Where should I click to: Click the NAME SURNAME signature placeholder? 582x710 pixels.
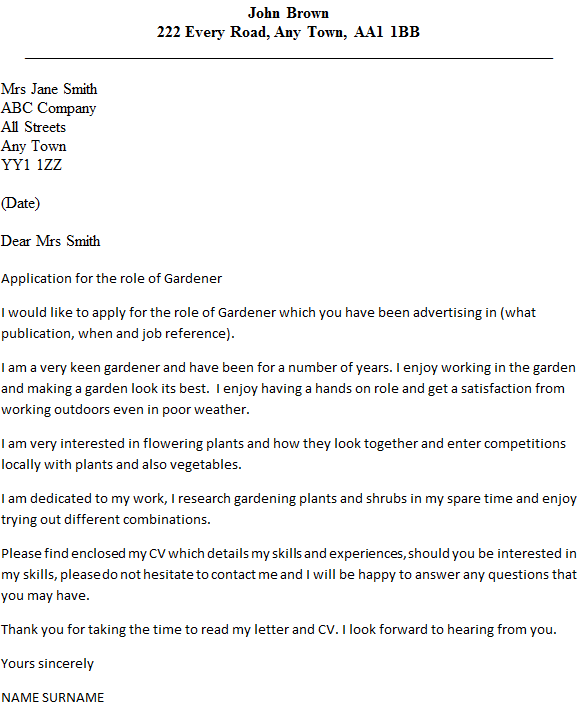click(x=53, y=697)
